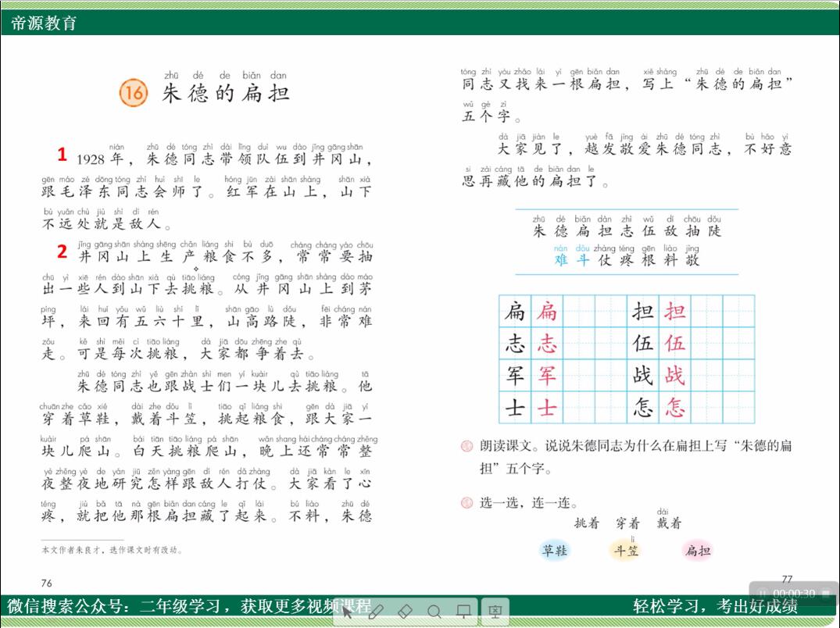Click the black 伍 in the writing grid
Viewport: 840px width, 628px height.
click(643, 343)
